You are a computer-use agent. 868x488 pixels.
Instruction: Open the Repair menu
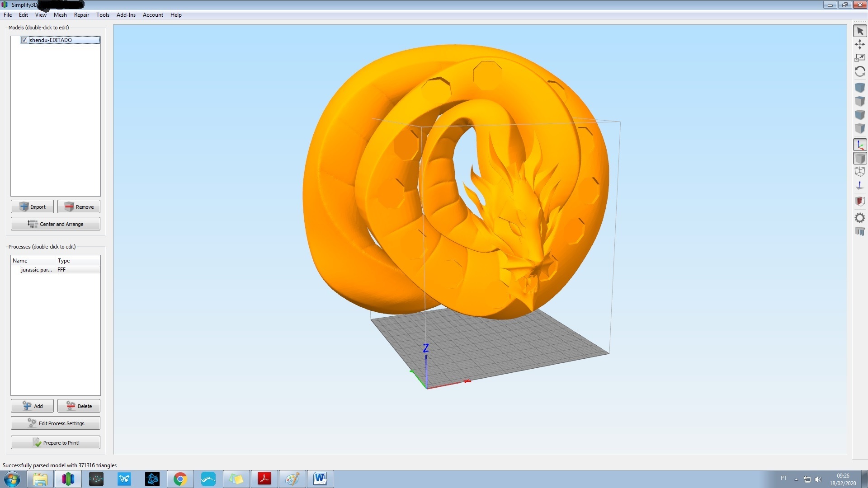pyautogui.click(x=81, y=14)
